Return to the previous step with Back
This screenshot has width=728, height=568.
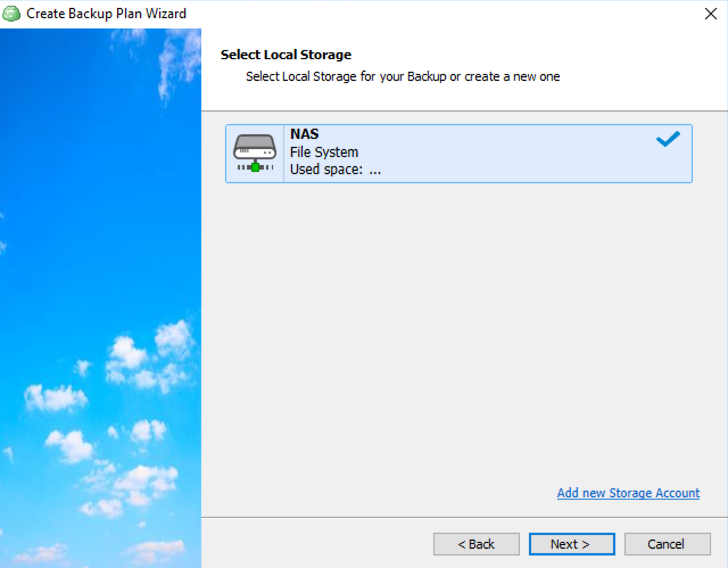click(x=476, y=544)
